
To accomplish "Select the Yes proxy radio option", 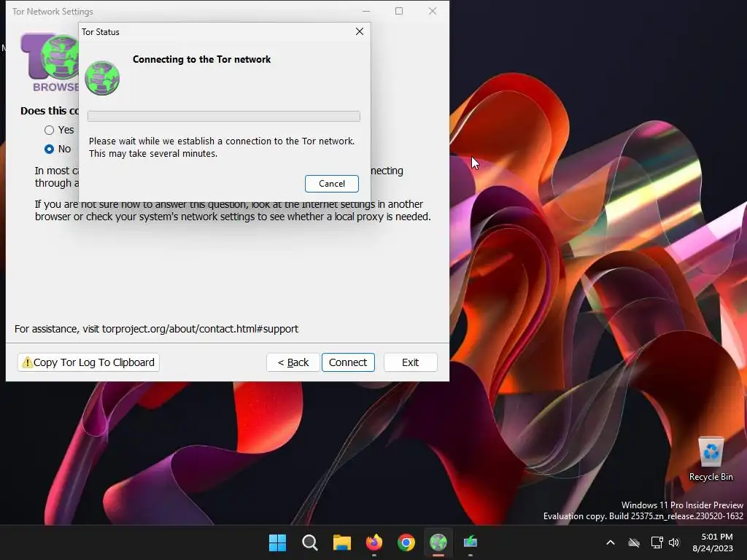I will click(49, 130).
